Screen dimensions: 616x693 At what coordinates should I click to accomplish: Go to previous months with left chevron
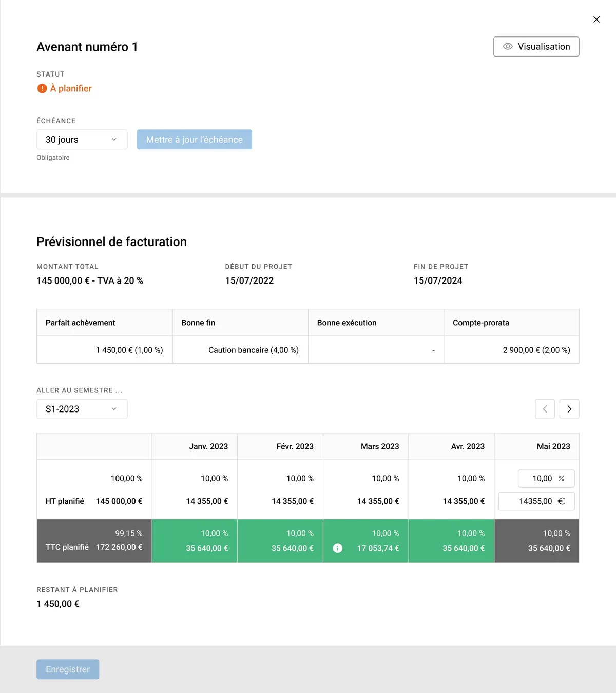(x=545, y=409)
